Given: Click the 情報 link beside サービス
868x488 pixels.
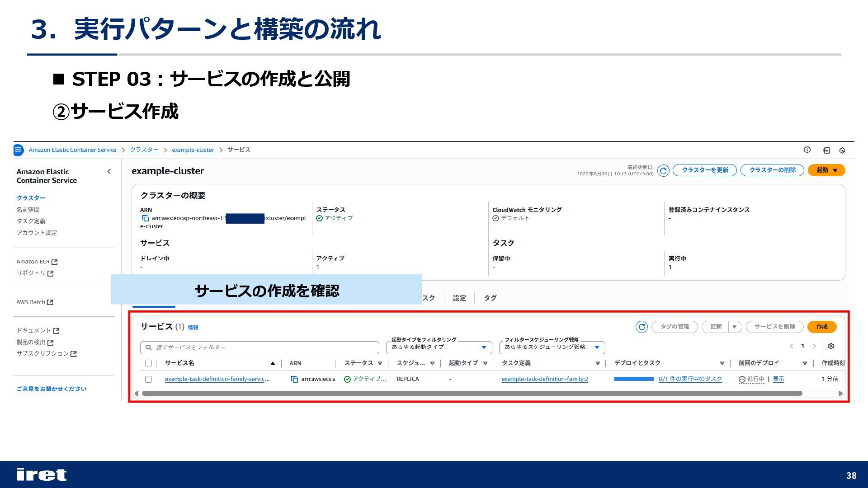Looking at the screenshot, I should 193,328.
